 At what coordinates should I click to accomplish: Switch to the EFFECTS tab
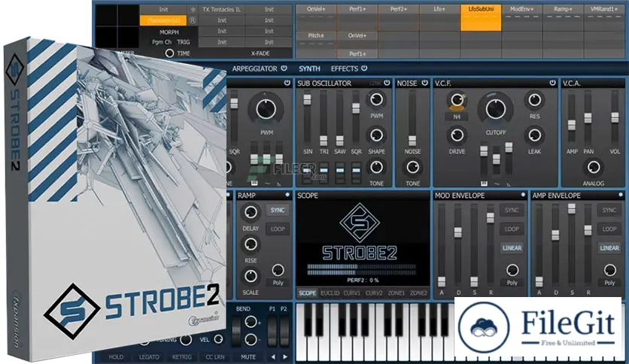tap(344, 68)
